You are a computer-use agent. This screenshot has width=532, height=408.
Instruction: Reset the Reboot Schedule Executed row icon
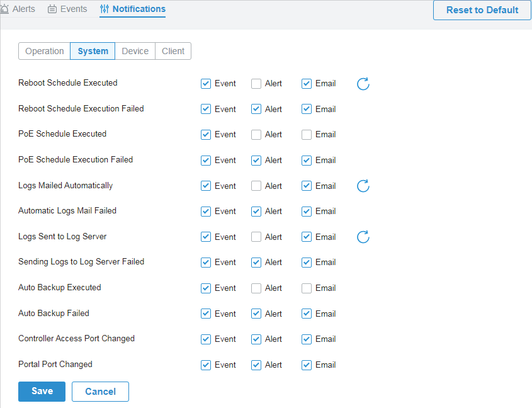(363, 84)
